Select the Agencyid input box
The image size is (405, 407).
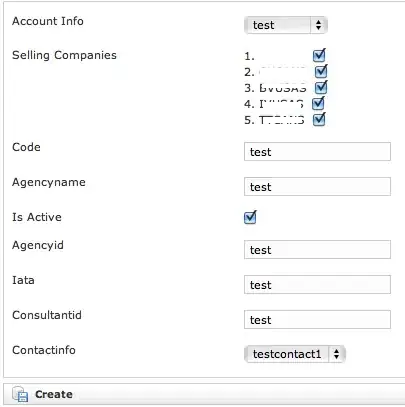[x=317, y=250]
